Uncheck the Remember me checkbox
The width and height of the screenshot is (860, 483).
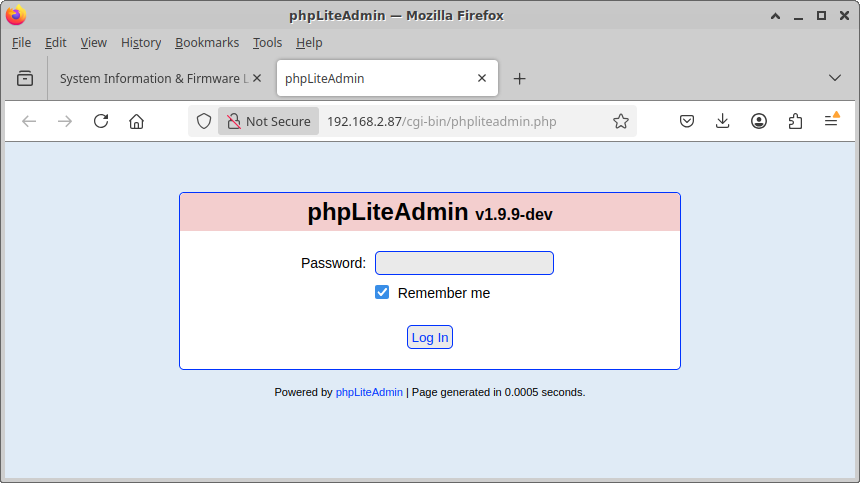pyautogui.click(x=382, y=292)
